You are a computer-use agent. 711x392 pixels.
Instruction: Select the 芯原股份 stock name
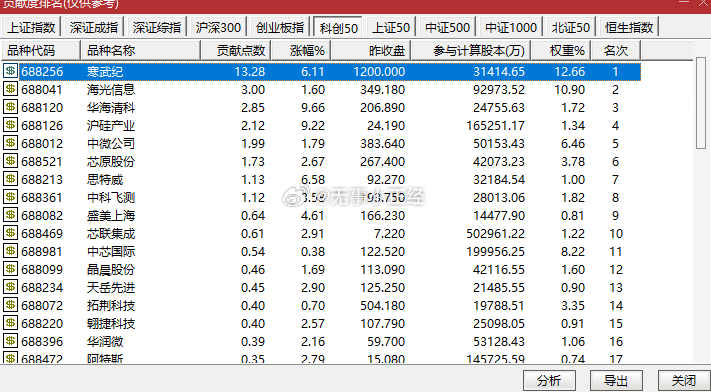(111, 162)
